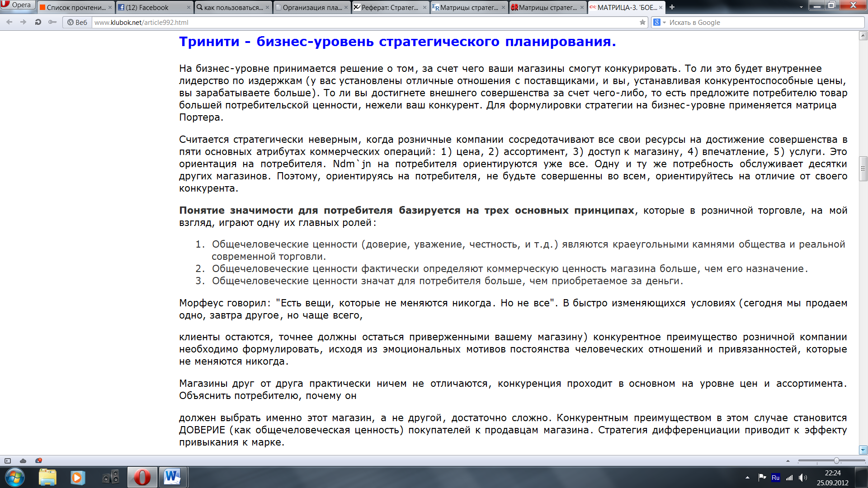Close the Реферат: Стратег tab
Viewport: 868px width, 488px height.
(425, 7)
